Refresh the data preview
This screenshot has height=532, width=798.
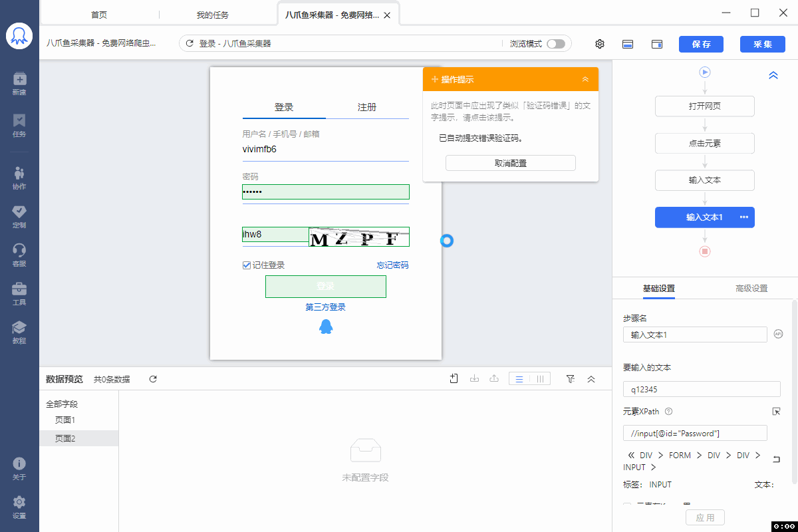(x=153, y=379)
